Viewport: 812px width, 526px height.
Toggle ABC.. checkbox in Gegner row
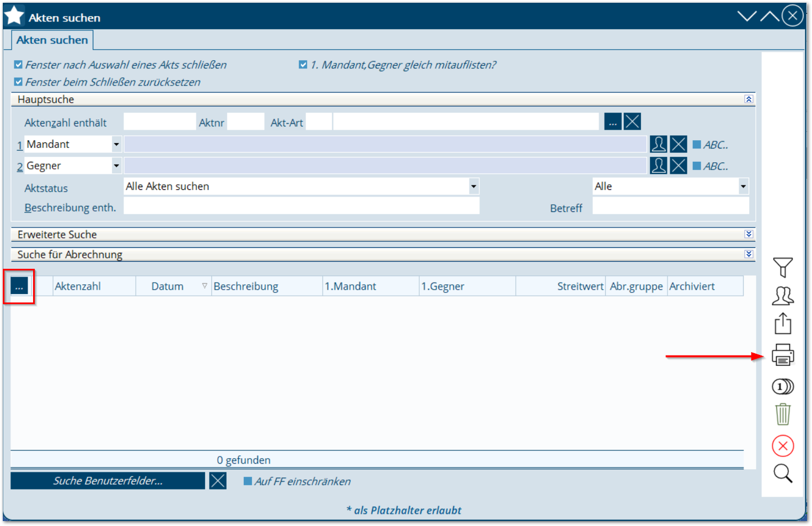coord(697,166)
